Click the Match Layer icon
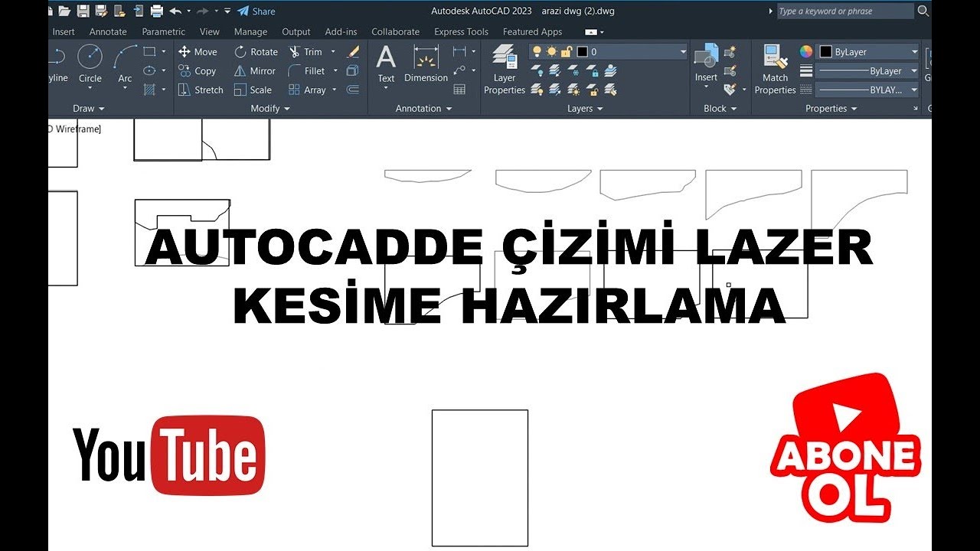The width and height of the screenshot is (980, 551). [x=610, y=90]
